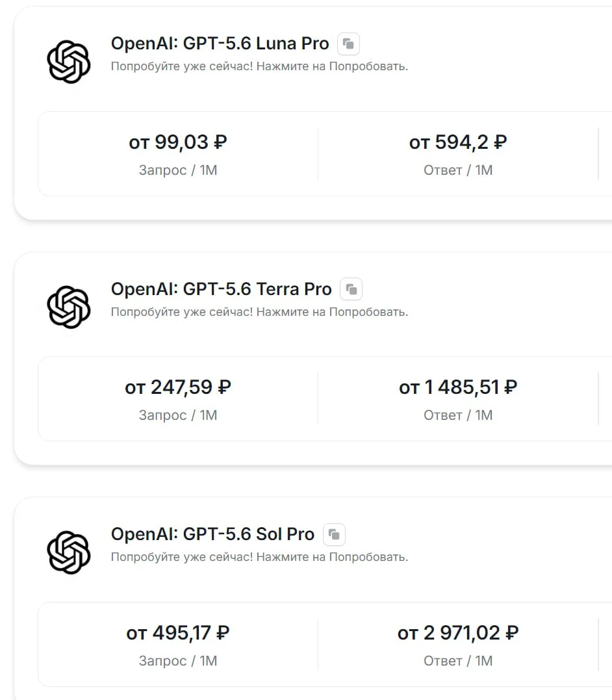Click the Luna Pro description subtitle text

[x=259, y=66]
